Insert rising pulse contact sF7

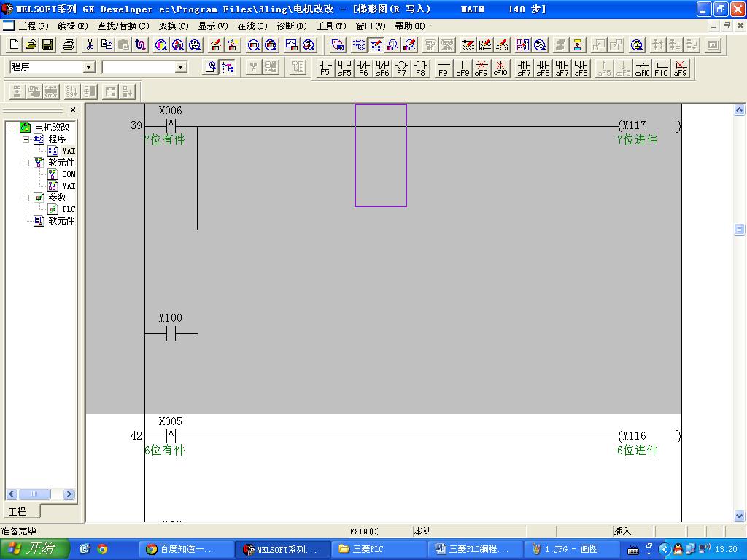524,69
